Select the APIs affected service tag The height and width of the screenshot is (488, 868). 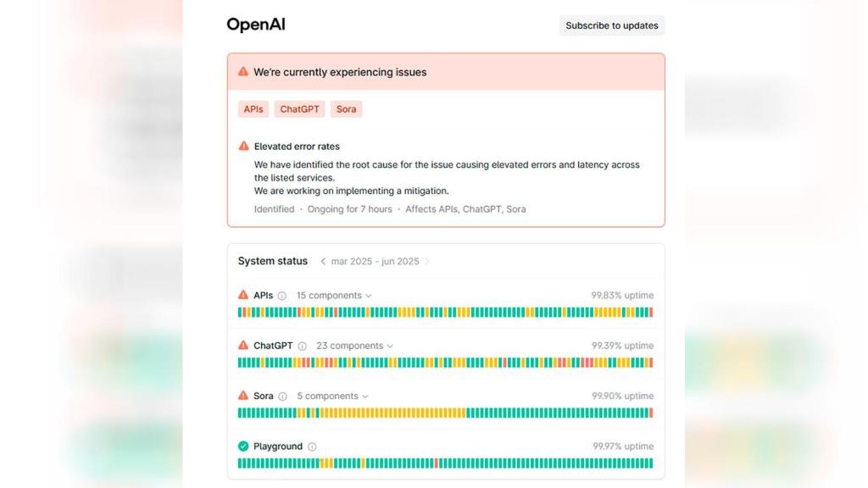point(253,109)
